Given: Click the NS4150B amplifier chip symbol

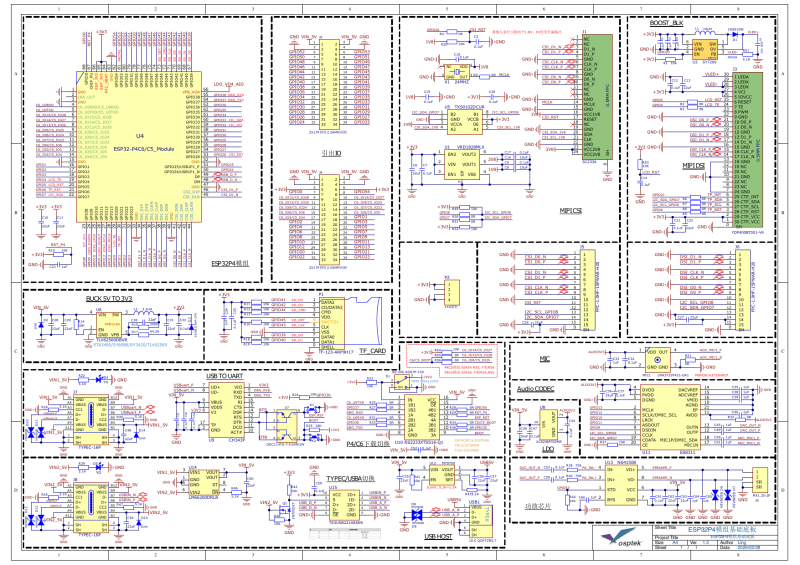Looking at the screenshot, I should tap(621, 484).
